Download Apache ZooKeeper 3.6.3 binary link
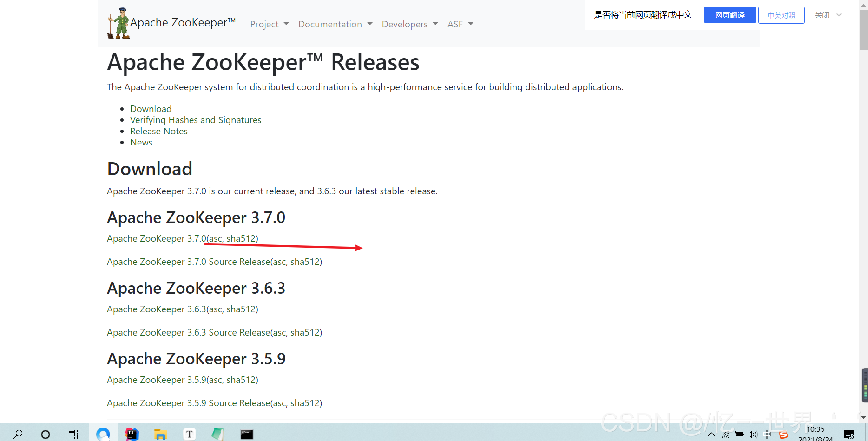868x441 pixels. 157,309
